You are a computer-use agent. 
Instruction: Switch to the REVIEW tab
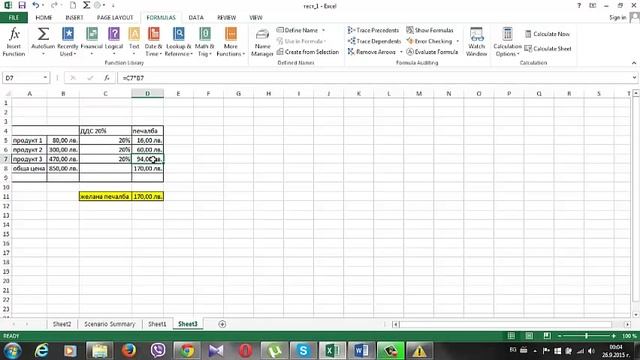click(x=227, y=18)
